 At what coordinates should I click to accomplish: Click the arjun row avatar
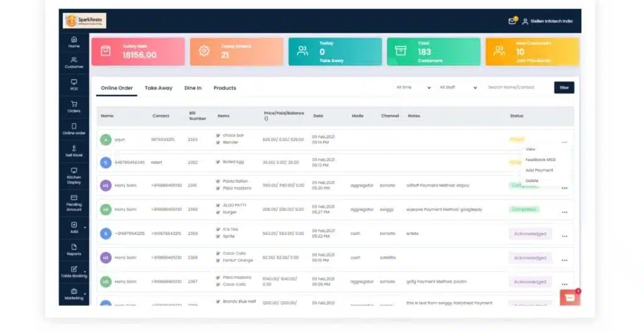[106, 139]
